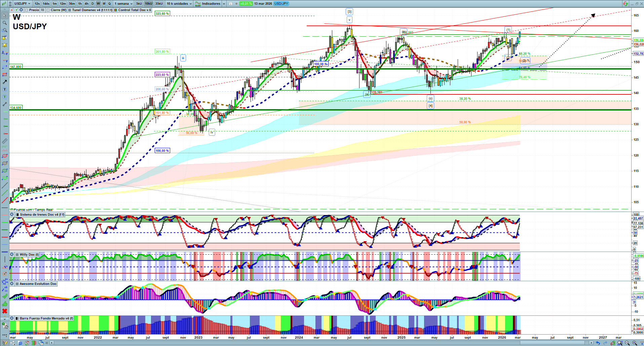The image size is (644, 346).
Task: Open the Indicadores button
Action: 208,4
